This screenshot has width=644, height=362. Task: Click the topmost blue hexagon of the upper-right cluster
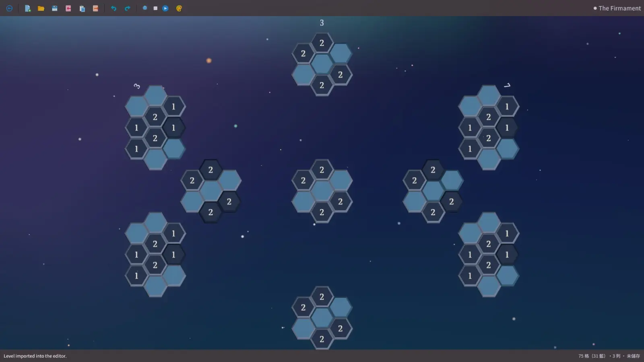click(488, 96)
